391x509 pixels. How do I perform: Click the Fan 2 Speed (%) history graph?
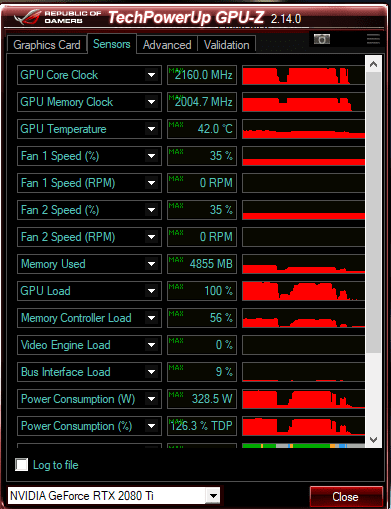pos(303,210)
